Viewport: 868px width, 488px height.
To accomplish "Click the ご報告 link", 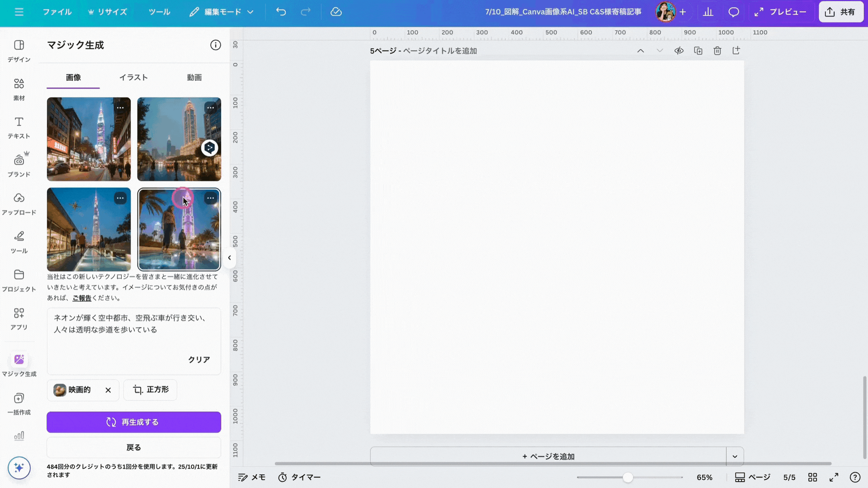I will [82, 298].
